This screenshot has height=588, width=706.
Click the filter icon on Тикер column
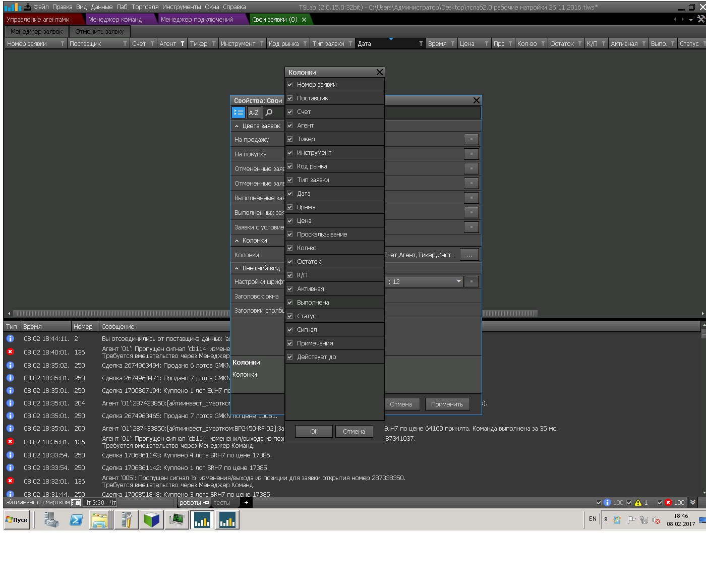pos(214,44)
